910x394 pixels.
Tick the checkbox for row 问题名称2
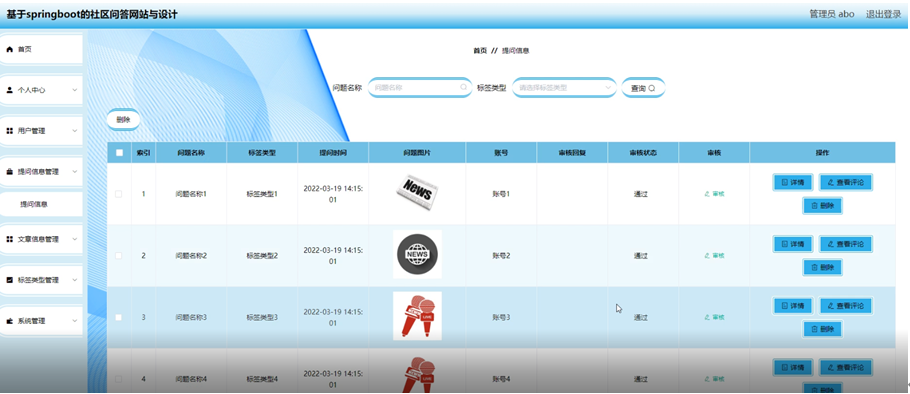point(119,255)
